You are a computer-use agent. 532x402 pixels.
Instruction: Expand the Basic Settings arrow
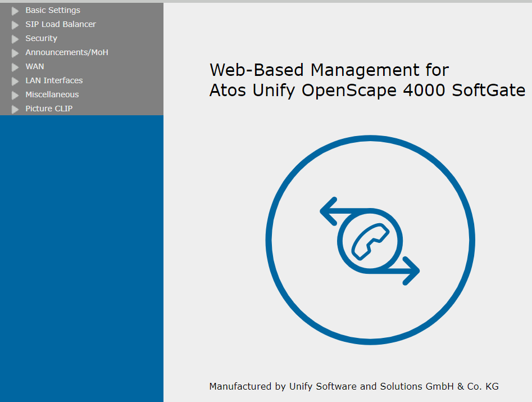(15, 11)
